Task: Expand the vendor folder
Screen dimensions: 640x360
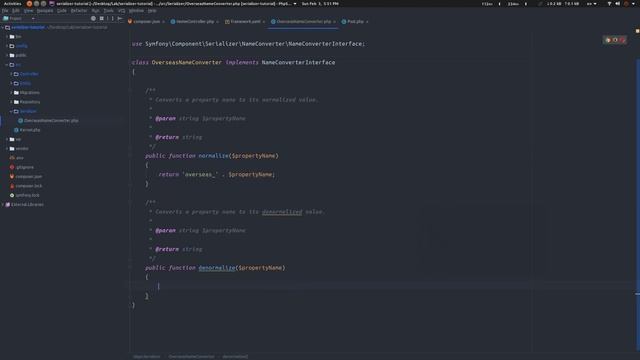Action: pyautogui.click(x=7, y=149)
